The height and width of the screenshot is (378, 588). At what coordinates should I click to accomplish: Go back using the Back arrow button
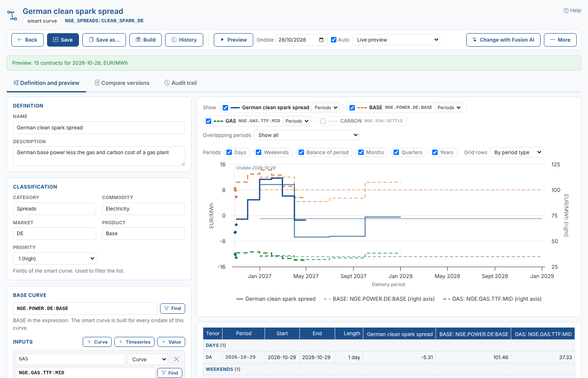click(x=27, y=40)
